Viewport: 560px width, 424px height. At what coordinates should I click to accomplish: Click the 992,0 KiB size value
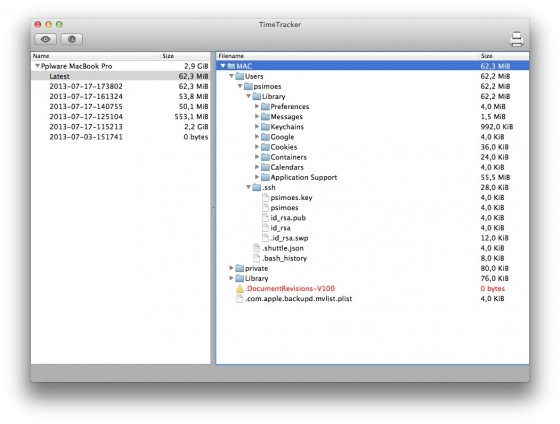497,126
